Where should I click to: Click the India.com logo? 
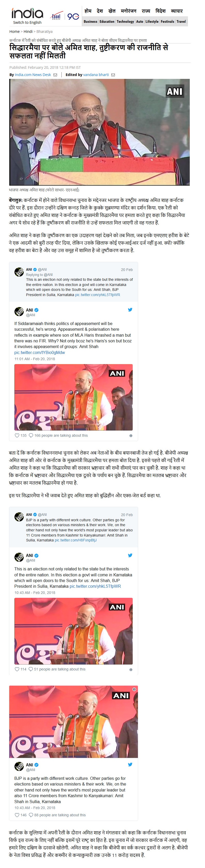point(27,13)
